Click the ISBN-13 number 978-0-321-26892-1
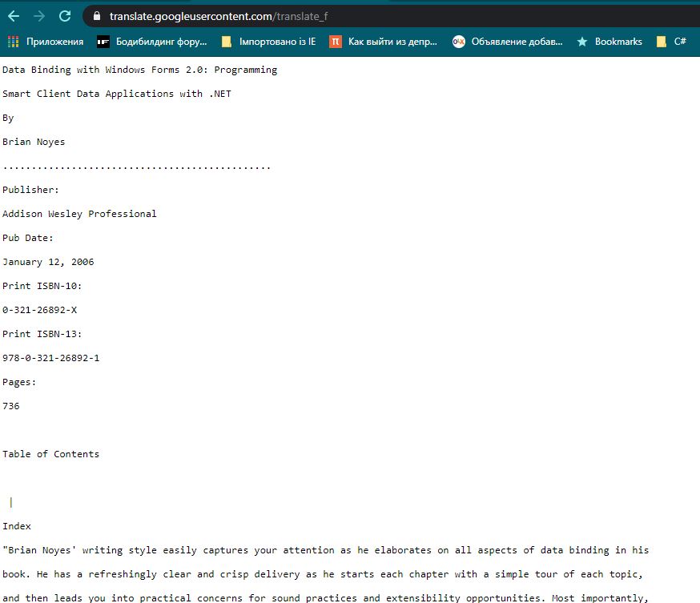The height and width of the screenshot is (603, 700). click(x=51, y=358)
